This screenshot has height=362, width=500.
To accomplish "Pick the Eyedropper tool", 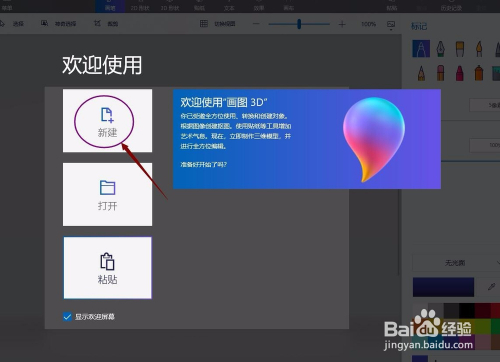I will click(x=491, y=287).
